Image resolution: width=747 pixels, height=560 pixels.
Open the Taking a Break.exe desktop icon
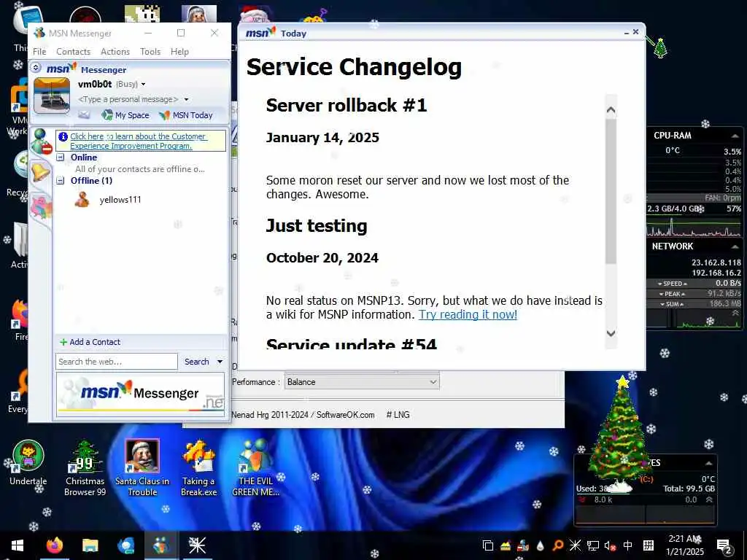point(198,468)
